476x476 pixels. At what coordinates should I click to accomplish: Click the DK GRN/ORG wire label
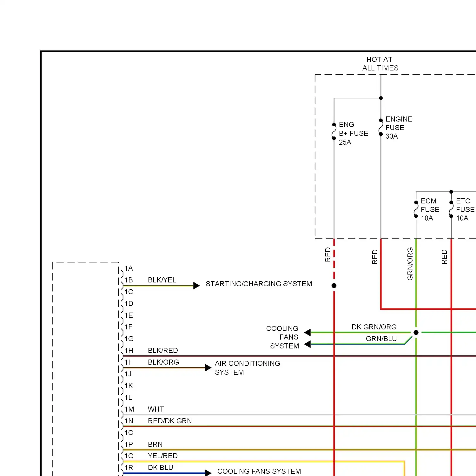pyautogui.click(x=374, y=327)
